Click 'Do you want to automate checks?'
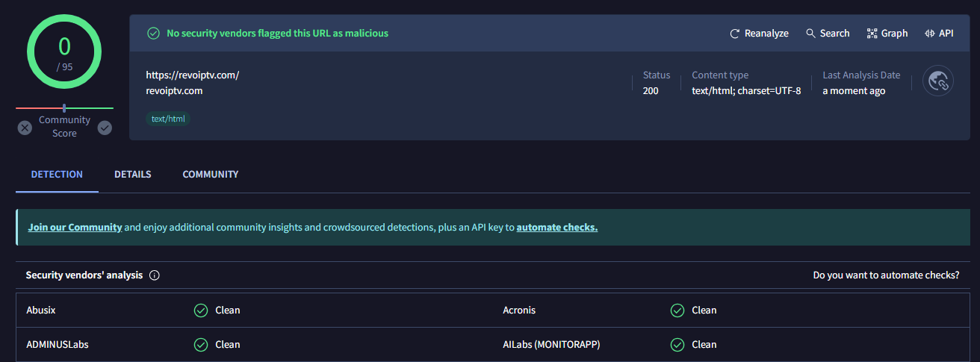Viewport: 980px width, 362px height. coord(886,275)
